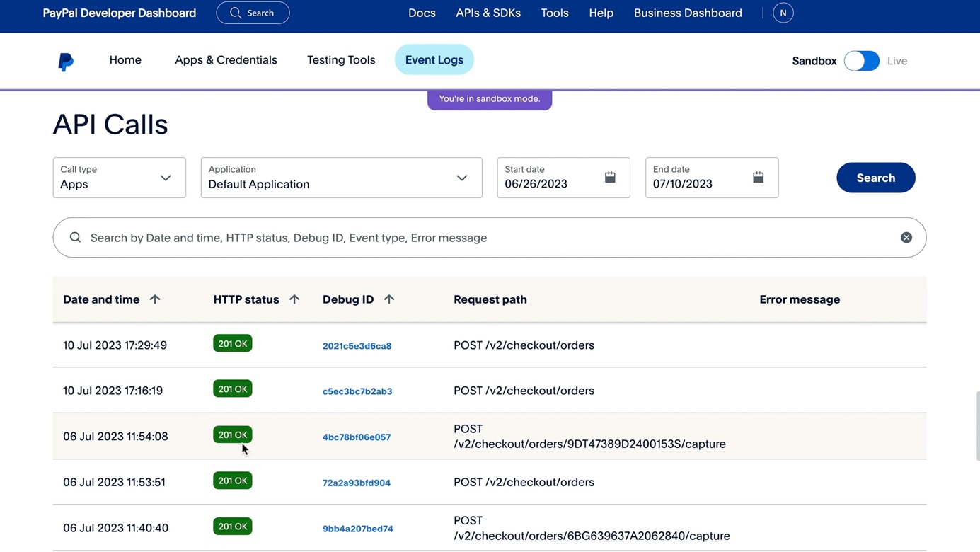Click the Sandbox label
Screen dimensions: 980x552
(814, 61)
